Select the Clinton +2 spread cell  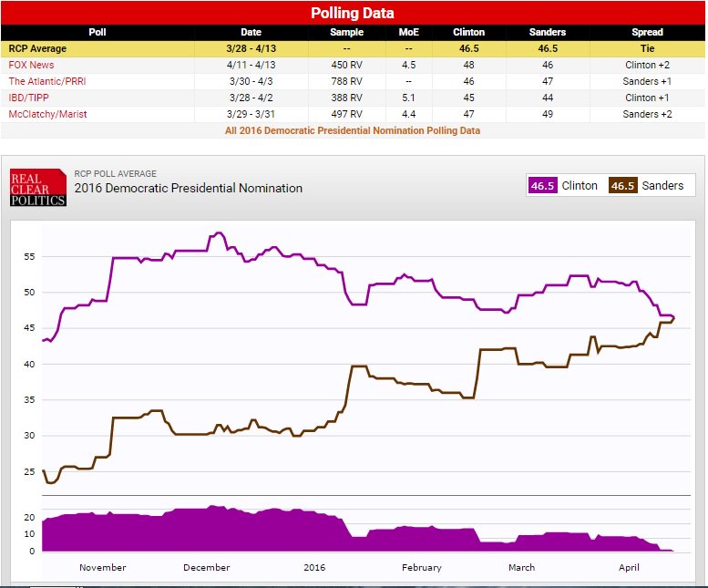[647, 65]
